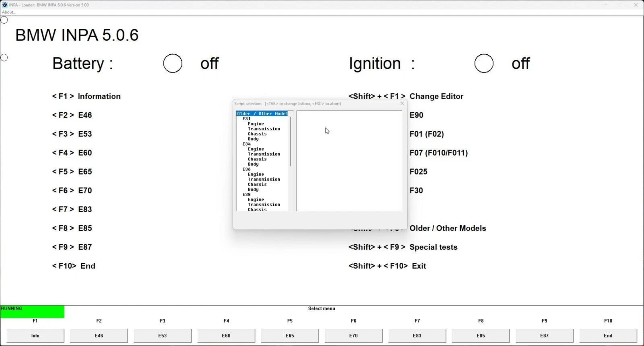The width and height of the screenshot is (644, 346).
Task: Click the '< F9 > E87' menu text
Action: tap(72, 247)
